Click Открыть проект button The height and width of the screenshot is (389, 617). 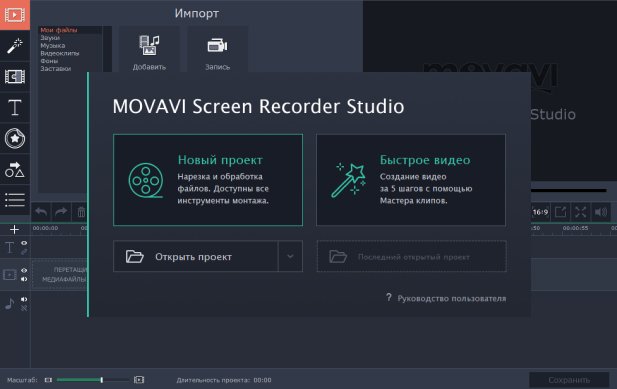pos(196,256)
